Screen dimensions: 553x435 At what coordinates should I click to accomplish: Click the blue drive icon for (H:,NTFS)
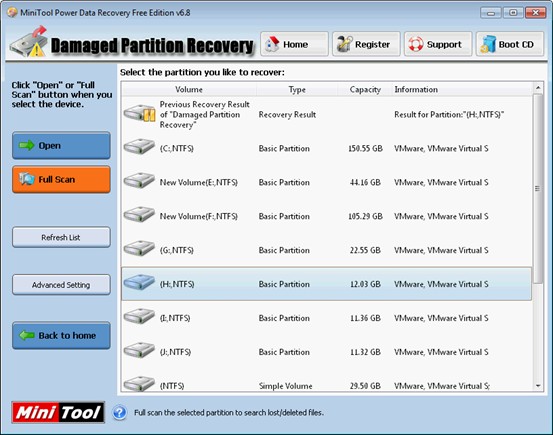click(x=139, y=282)
